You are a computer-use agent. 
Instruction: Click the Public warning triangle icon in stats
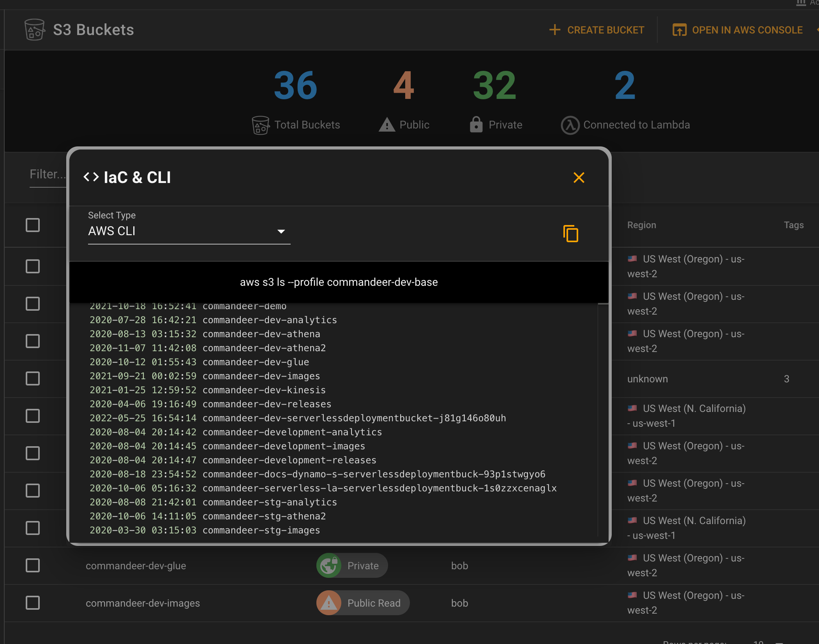[387, 125]
